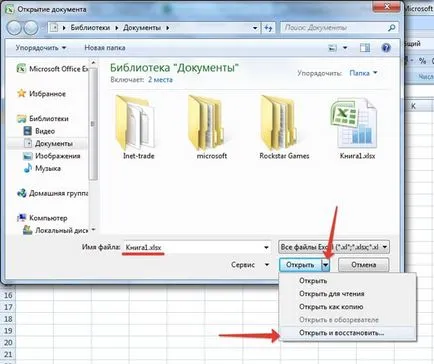This screenshot has height=364, width=434.
Task: Click column K header in Excel window
Action: click(413, 106)
